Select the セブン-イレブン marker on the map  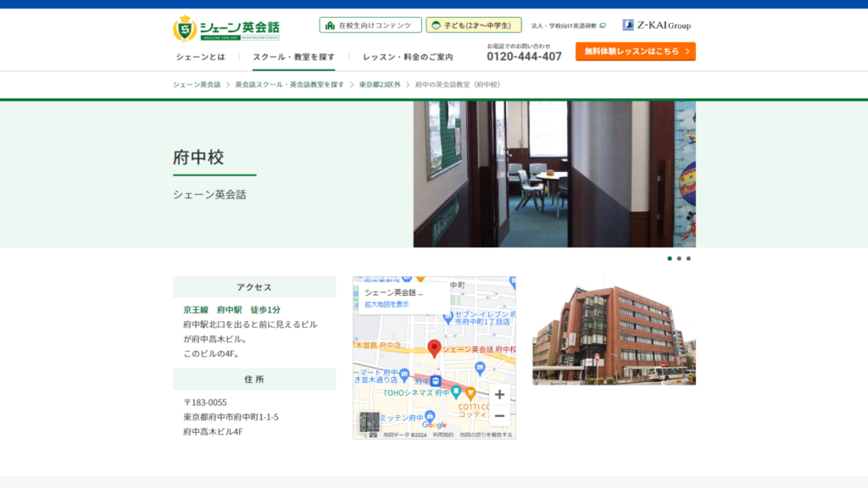pos(448,319)
